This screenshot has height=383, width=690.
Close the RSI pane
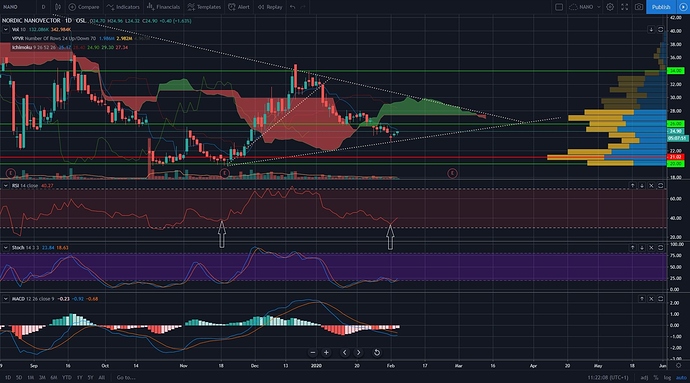pos(651,186)
